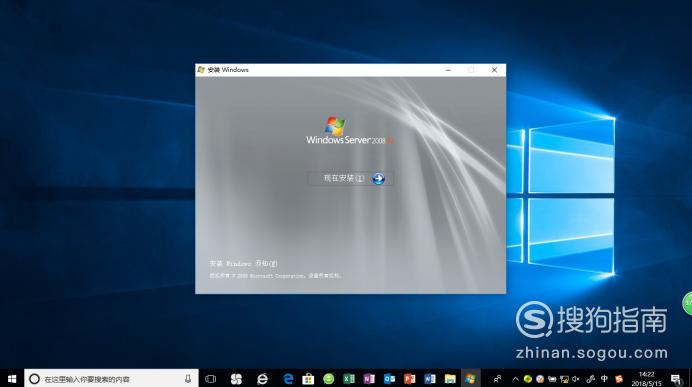Activate the microphone in the search box
The height and width of the screenshot is (387, 692).
pyautogui.click(x=188, y=379)
